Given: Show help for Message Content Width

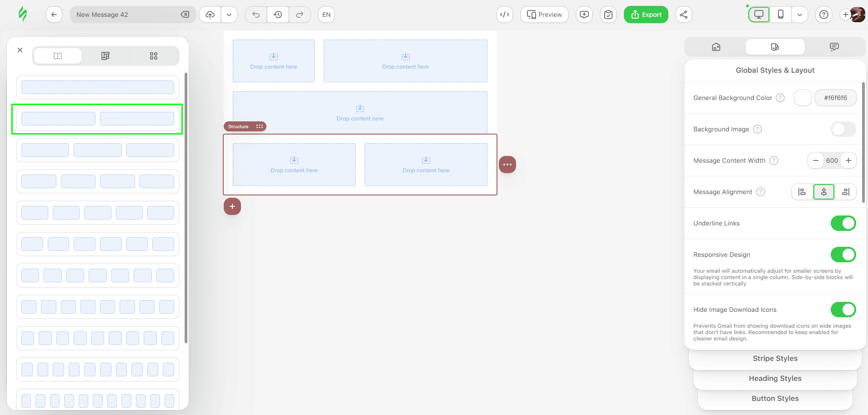Looking at the screenshot, I should click(774, 160).
